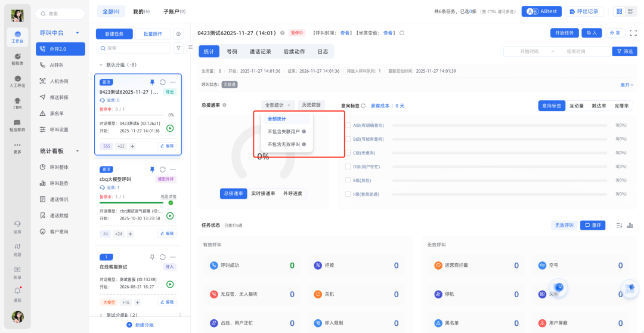
Task: Enable the F级(智能助理) checkbox
Action: coord(348,194)
